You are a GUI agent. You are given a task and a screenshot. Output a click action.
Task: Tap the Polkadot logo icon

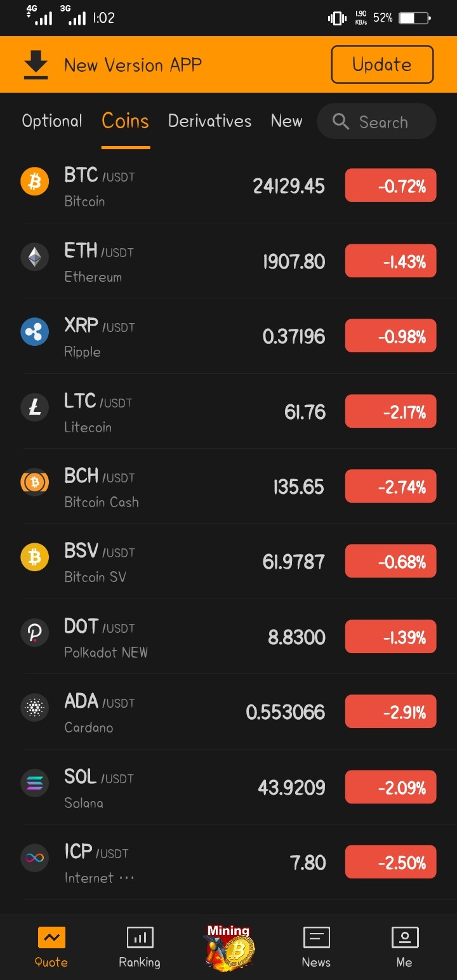(x=35, y=633)
